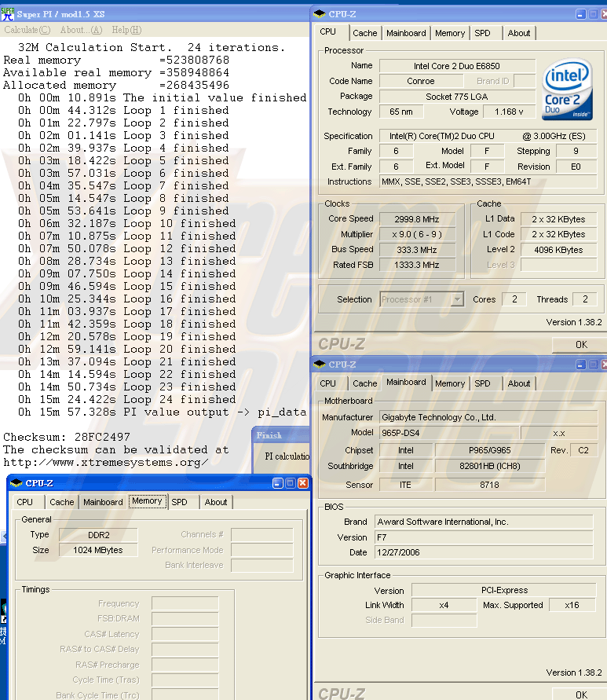Click the Intel Core 2 Duo logo
Viewport: 607px width, 700px height.
567,90
